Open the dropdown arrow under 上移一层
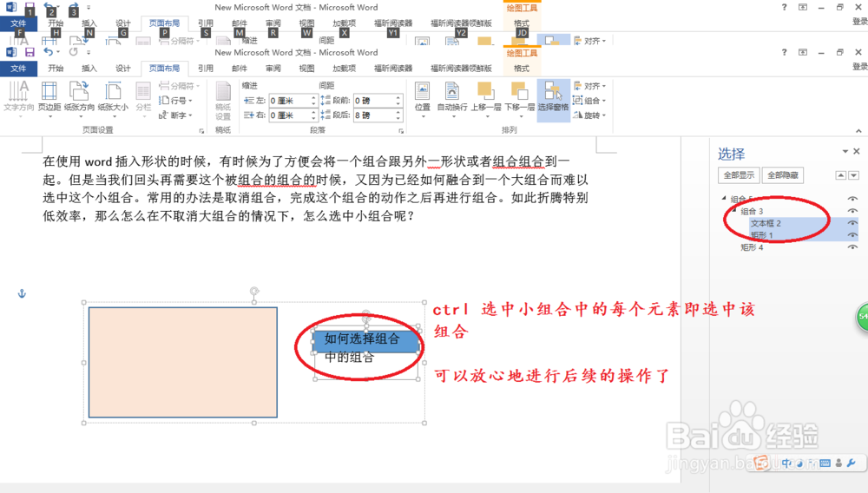 [x=487, y=116]
